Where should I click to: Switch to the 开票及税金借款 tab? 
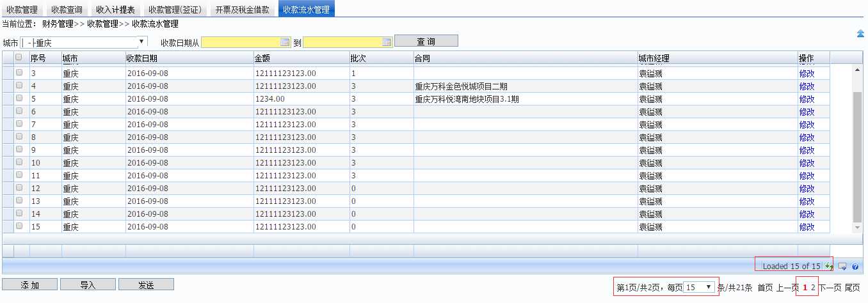(243, 9)
